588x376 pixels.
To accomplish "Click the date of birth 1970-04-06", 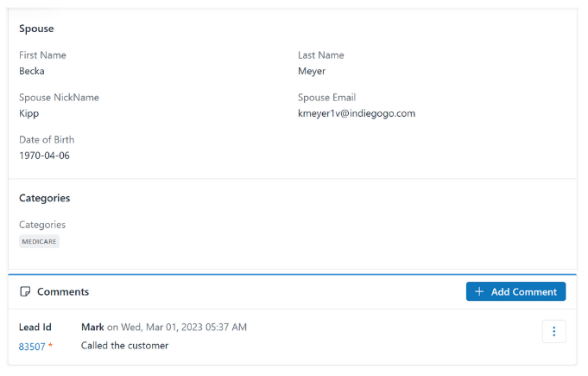I will click(44, 156).
